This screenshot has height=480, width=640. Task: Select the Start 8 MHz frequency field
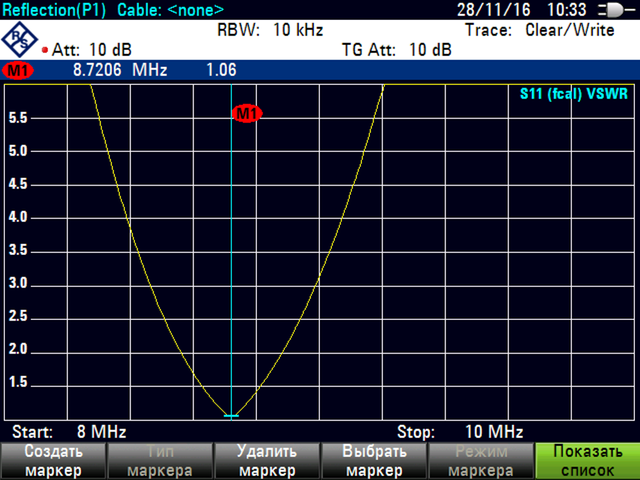tap(68, 432)
